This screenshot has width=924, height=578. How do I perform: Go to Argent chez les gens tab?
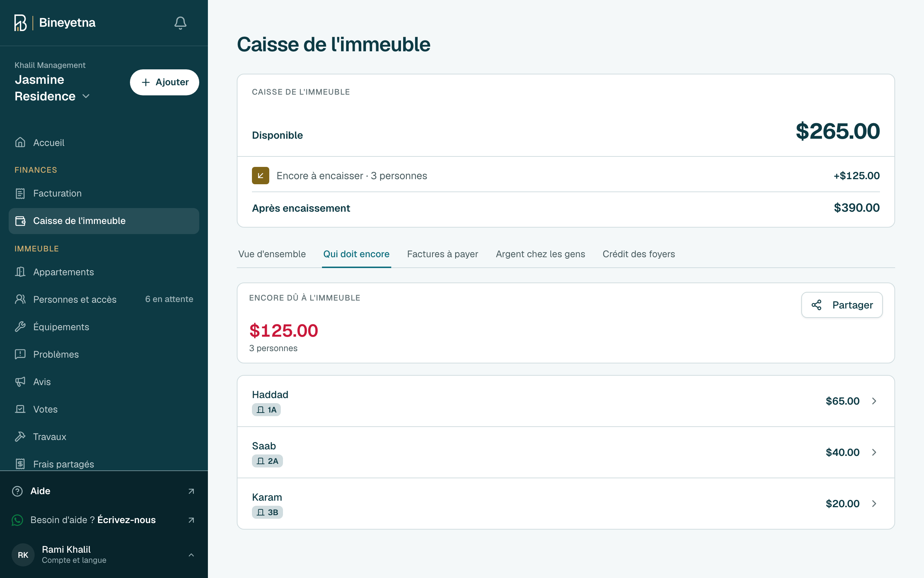[x=540, y=254]
